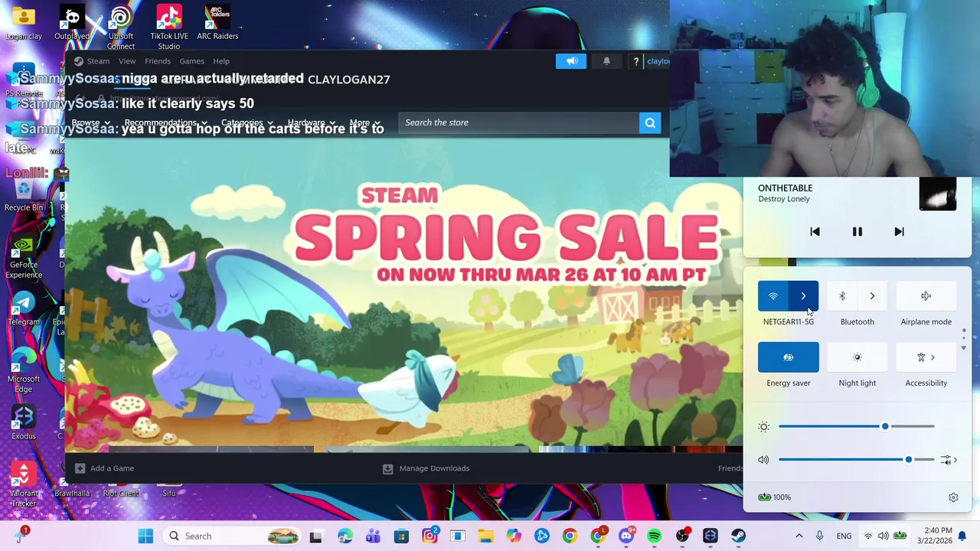The width and height of the screenshot is (980, 551).
Task: Open Ubisoft Connect desktop shortcut
Action: click(120, 28)
